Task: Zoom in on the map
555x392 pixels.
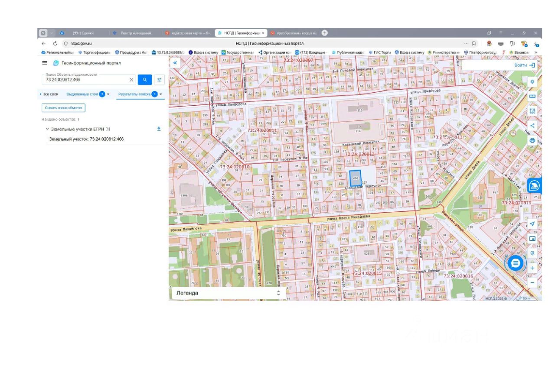Action: pyautogui.click(x=532, y=268)
